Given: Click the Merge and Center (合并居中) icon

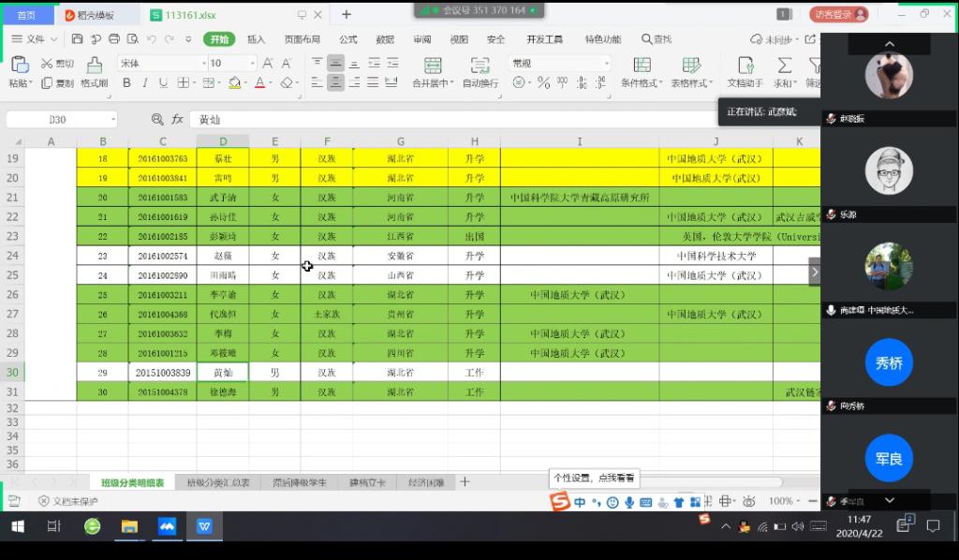Looking at the screenshot, I should (x=432, y=65).
